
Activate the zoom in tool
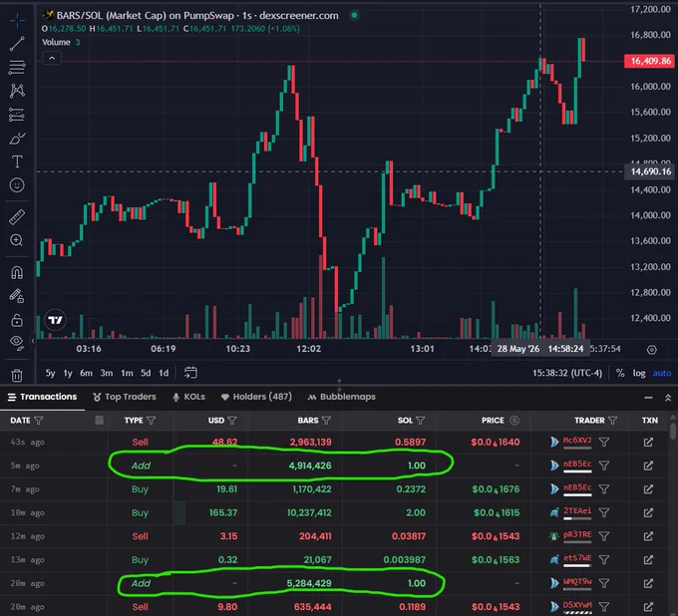coord(17,240)
